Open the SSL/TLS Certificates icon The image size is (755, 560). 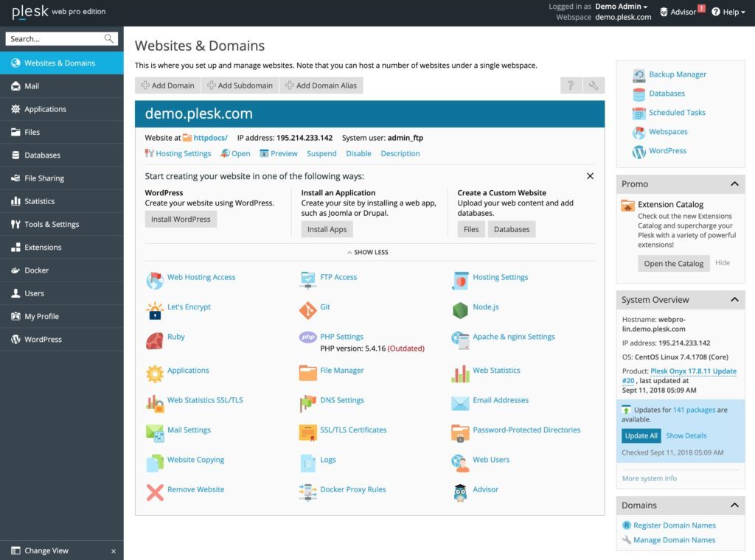pos(307,433)
